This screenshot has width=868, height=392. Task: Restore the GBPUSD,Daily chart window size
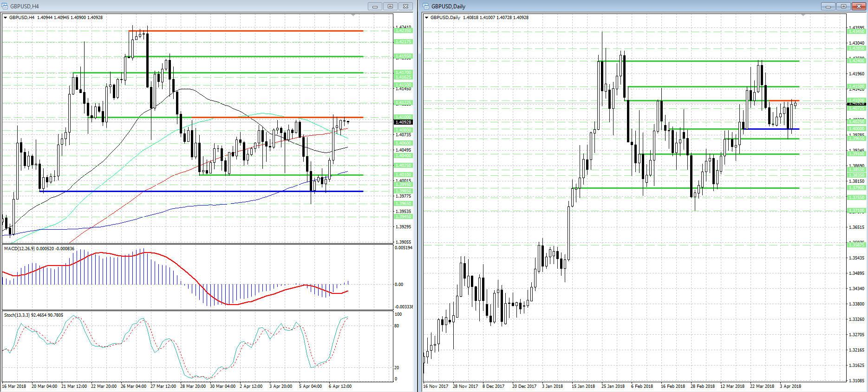(843, 6)
